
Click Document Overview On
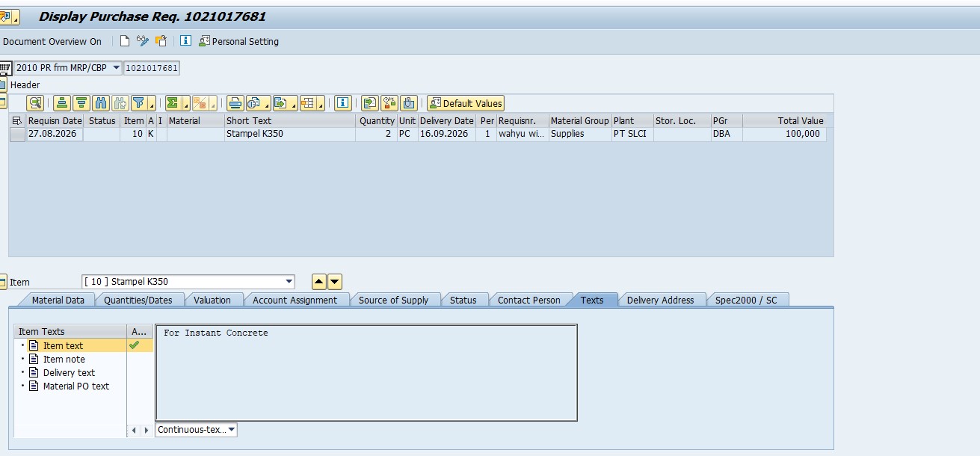(52, 41)
